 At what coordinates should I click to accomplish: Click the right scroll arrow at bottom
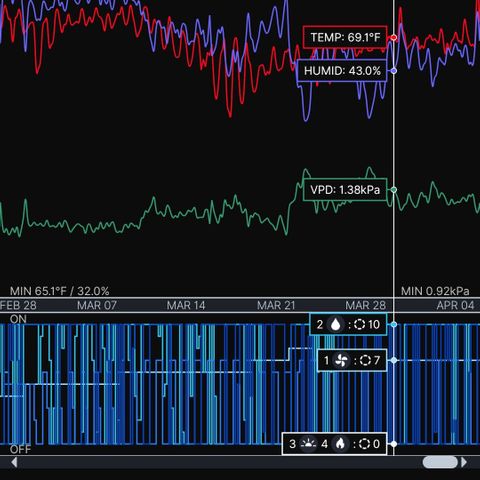tap(464, 462)
